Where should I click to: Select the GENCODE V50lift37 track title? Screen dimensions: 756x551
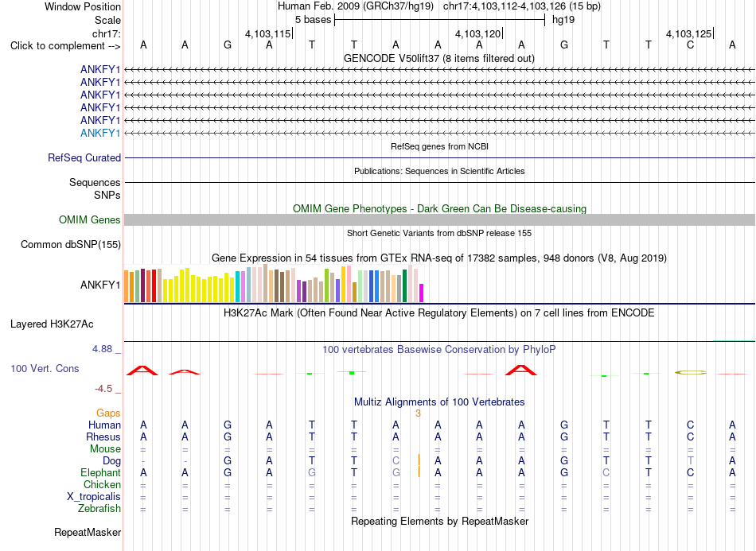coord(439,58)
